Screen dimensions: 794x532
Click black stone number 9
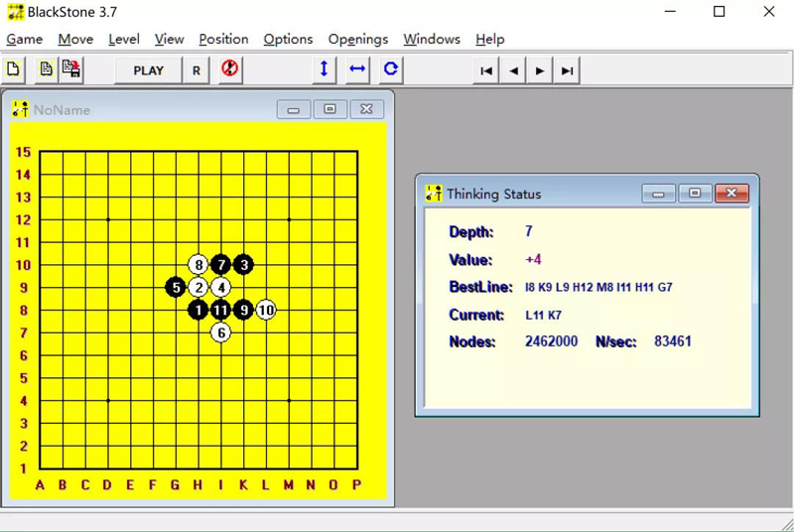tap(243, 310)
